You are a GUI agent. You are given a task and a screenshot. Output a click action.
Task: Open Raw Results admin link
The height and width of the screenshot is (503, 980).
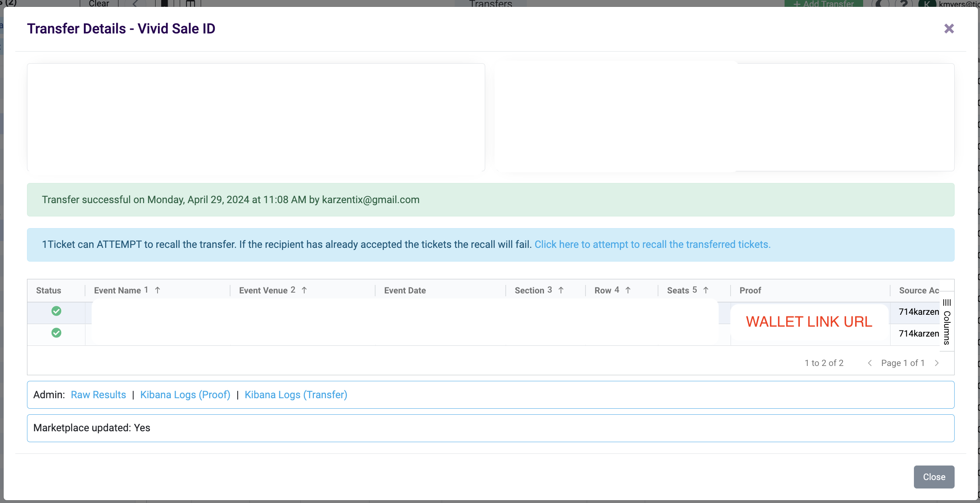[98, 395]
